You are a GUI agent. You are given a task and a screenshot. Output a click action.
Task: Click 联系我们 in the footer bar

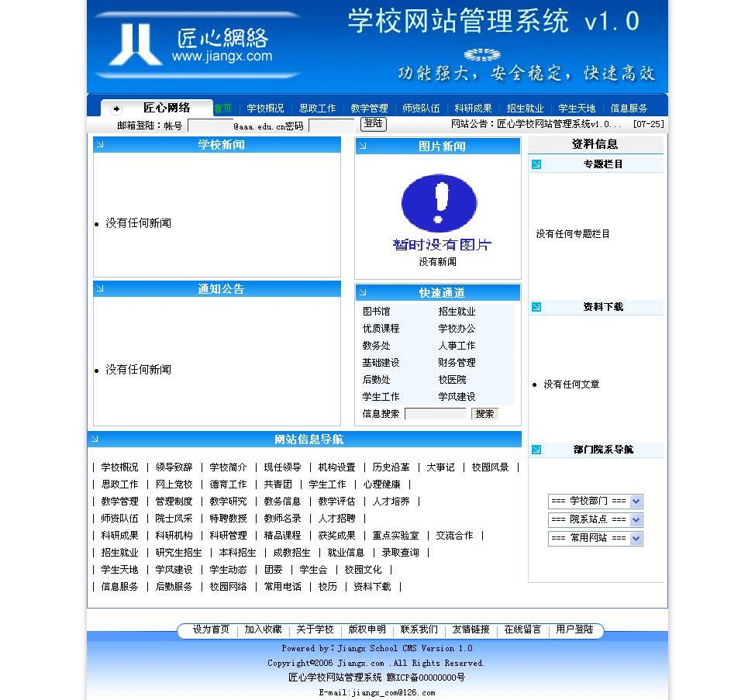coord(419,629)
